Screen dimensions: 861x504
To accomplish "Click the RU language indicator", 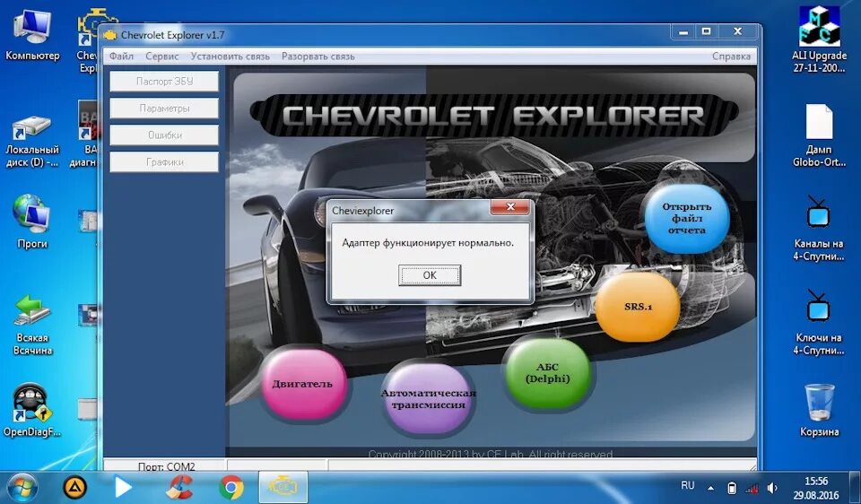I will click(x=688, y=485).
